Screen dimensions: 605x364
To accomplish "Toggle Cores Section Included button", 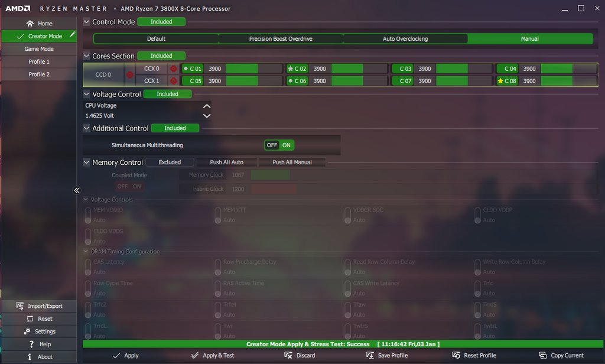I will tap(161, 56).
